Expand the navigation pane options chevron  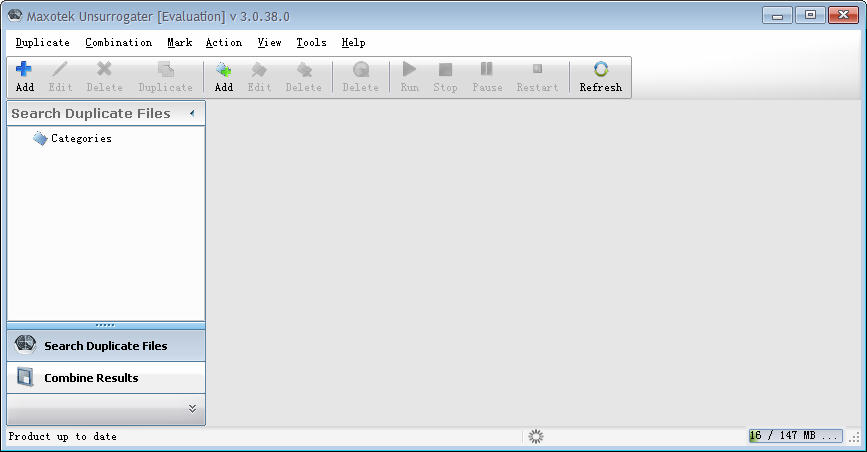click(x=192, y=409)
